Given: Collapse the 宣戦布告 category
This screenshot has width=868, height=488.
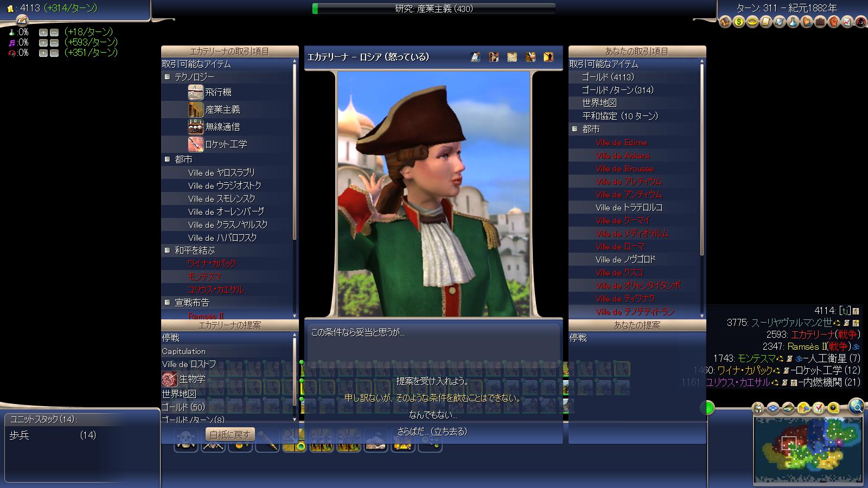Looking at the screenshot, I should (x=168, y=303).
